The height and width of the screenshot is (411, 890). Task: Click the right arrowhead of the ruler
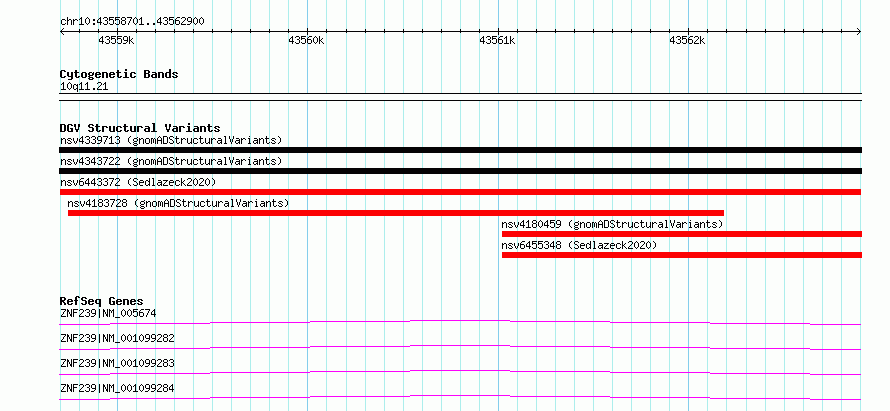click(859, 32)
